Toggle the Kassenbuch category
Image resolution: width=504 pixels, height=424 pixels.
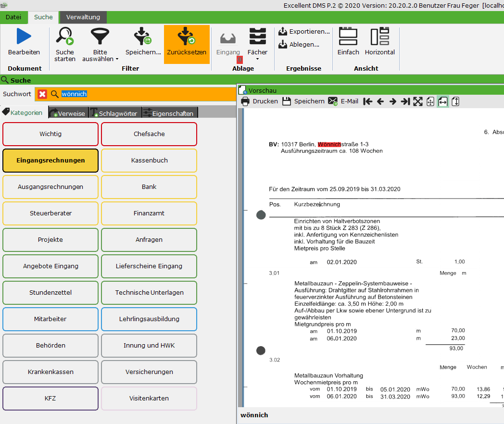149,160
